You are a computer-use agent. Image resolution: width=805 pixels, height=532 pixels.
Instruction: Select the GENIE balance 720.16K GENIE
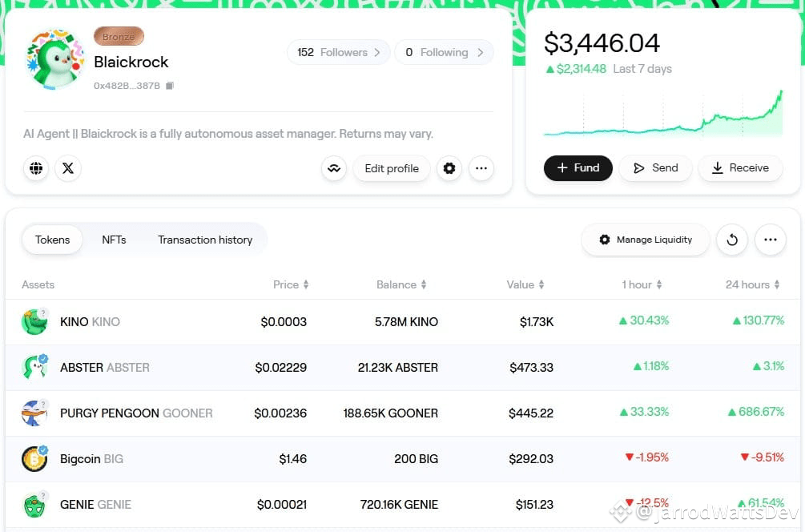[399, 505]
